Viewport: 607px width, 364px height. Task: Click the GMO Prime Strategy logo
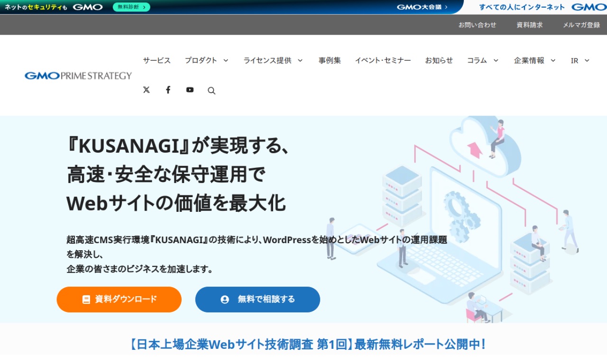pos(78,75)
